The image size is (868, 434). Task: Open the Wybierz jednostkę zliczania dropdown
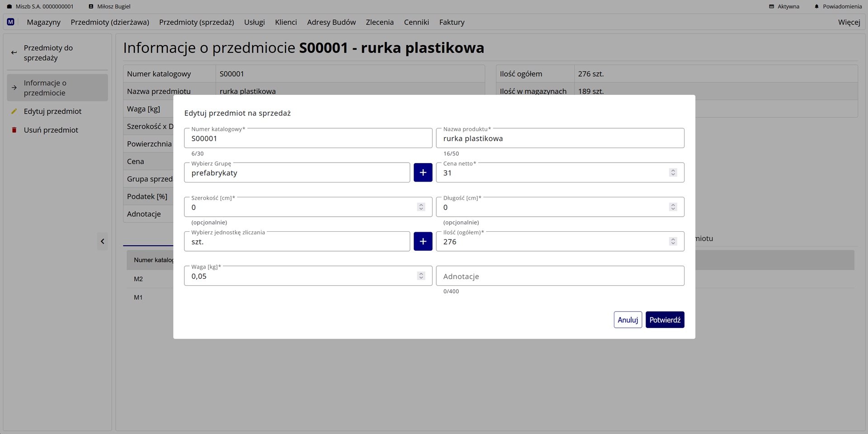pyautogui.click(x=297, y=241)
